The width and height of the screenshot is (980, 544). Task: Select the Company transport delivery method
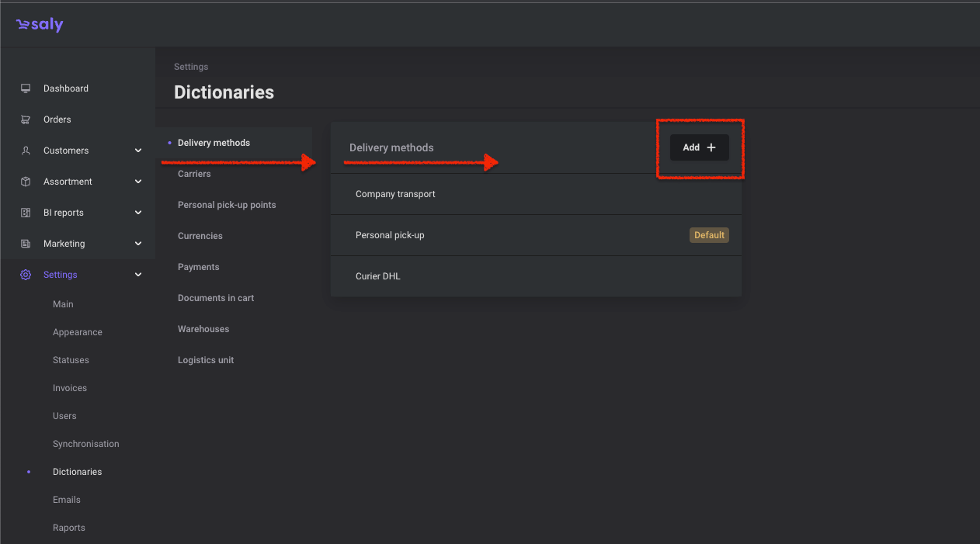[395, 194]
